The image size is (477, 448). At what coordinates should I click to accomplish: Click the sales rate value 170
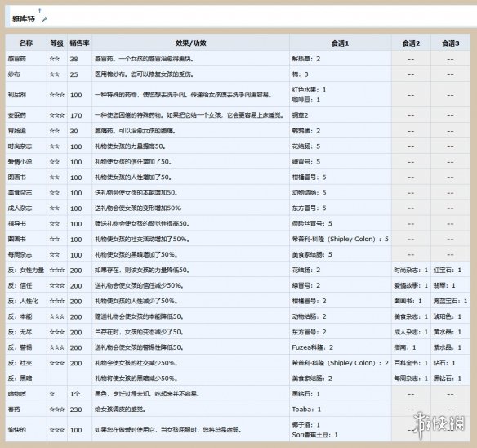click(76, 116)
